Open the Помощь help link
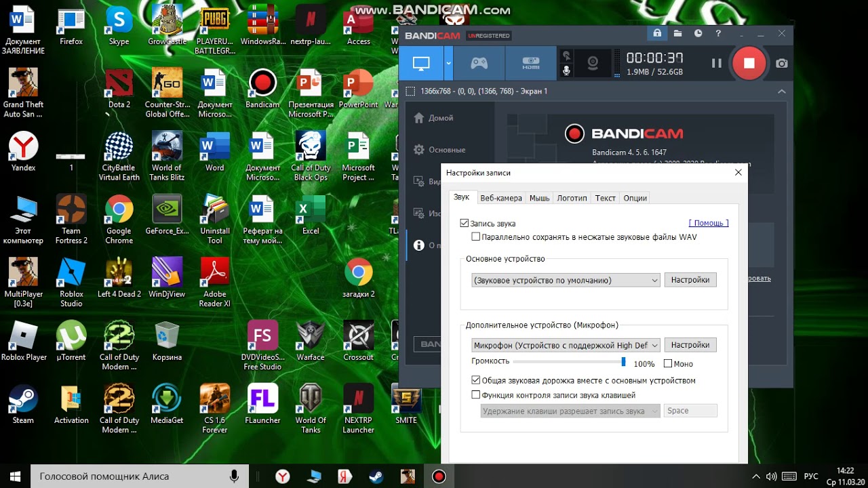This screenshot has height=488, width=868. (709, 222)
